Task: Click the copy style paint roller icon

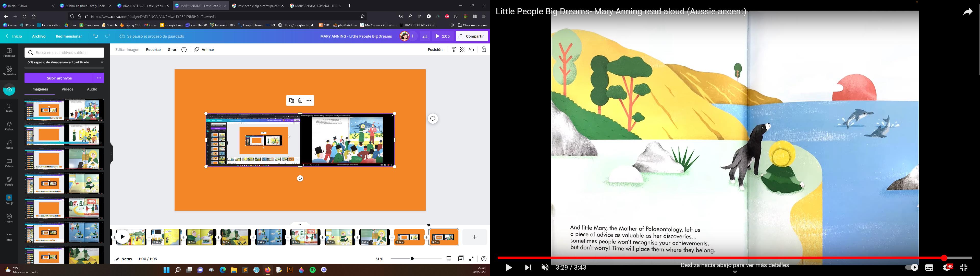Action: point(454,50)
